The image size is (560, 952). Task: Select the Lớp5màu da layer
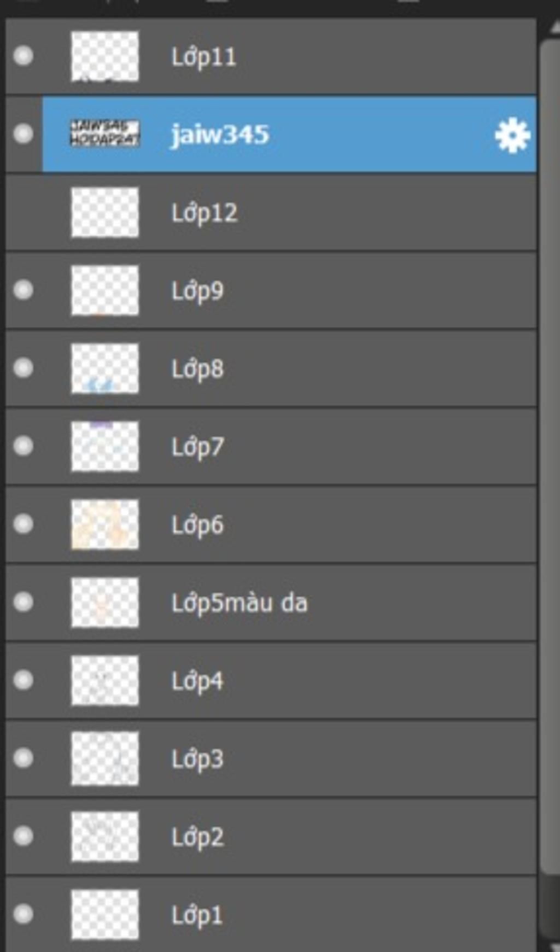point(271,603)
